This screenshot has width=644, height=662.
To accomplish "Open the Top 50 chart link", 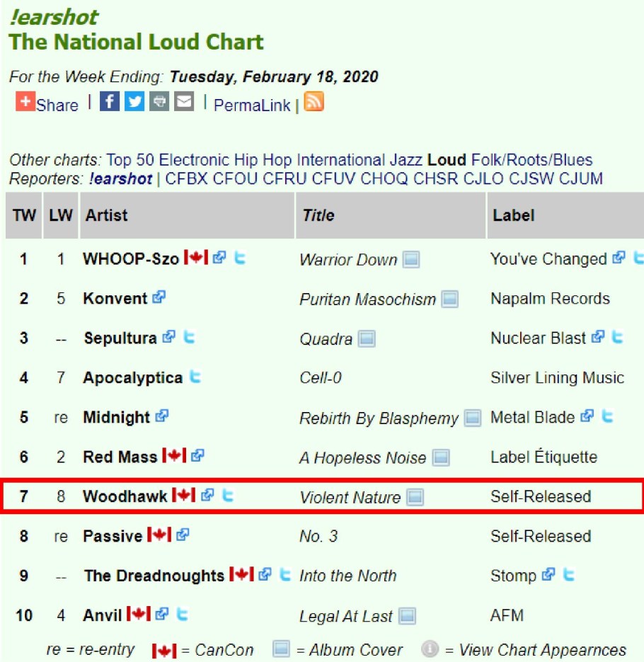I will click(130, 160).
